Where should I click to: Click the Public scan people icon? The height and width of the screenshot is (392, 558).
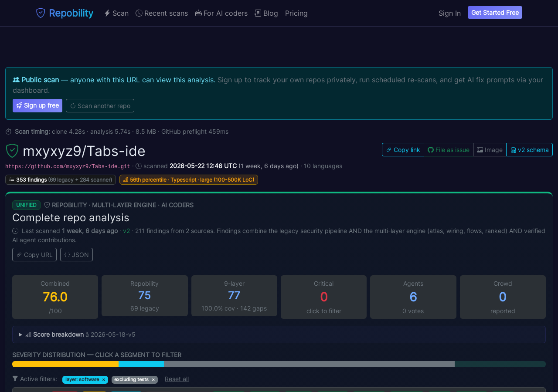16,80
